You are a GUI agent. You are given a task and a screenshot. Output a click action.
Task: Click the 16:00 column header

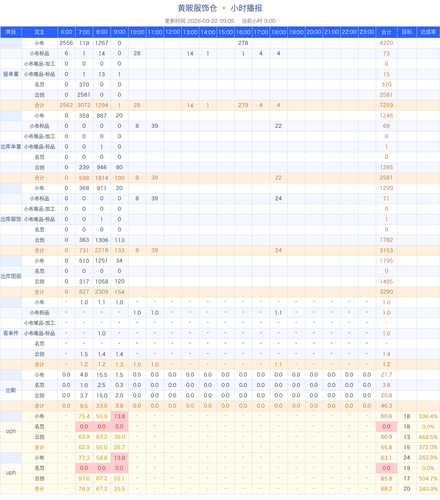[x=243, y=32]
